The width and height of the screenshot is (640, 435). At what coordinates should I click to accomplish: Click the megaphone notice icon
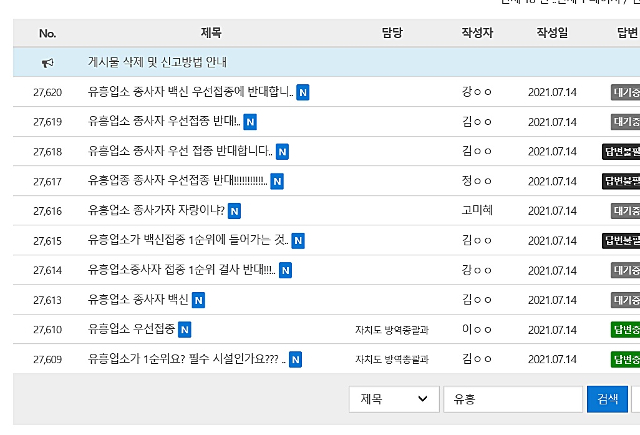(x=48, y=63)
